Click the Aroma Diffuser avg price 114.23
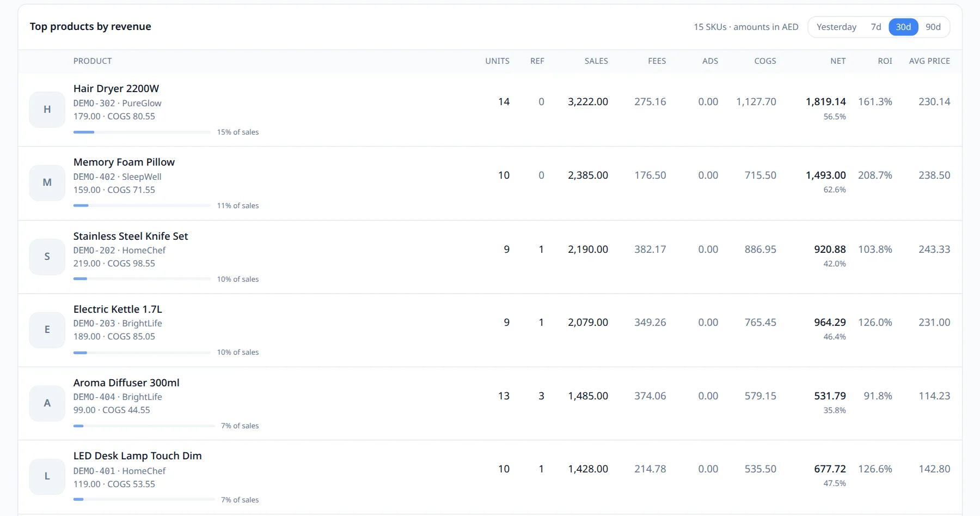 pos(934,396)
